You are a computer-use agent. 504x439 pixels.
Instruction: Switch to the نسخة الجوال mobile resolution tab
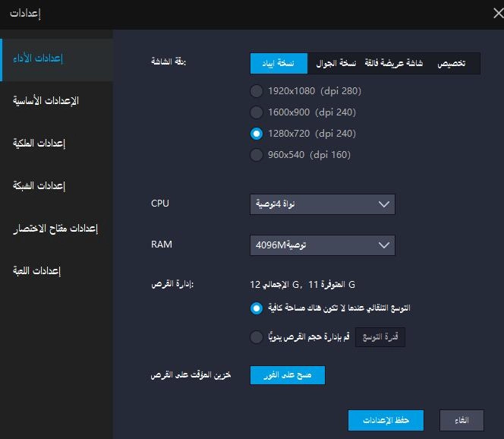pos(336,63)
